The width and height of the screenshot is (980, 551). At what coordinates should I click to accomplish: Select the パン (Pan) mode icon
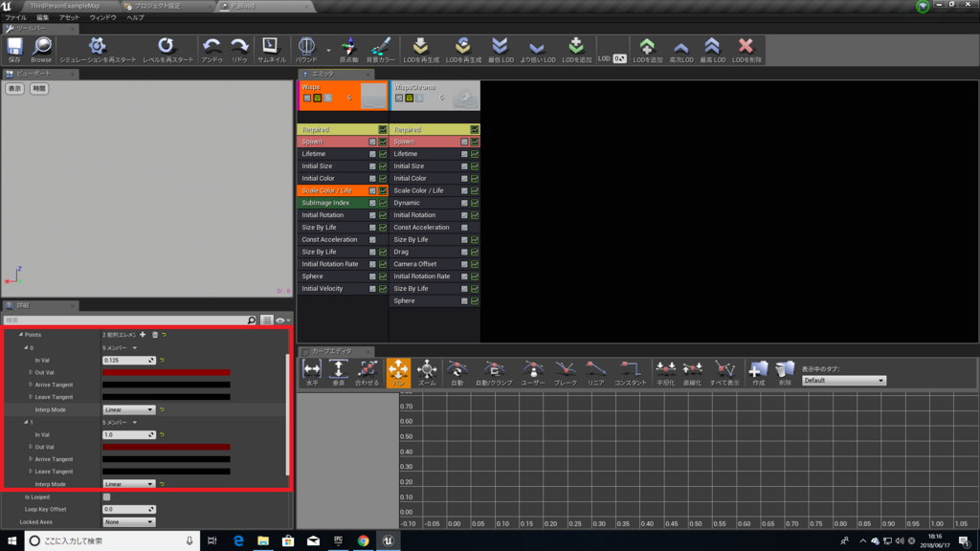398,373
